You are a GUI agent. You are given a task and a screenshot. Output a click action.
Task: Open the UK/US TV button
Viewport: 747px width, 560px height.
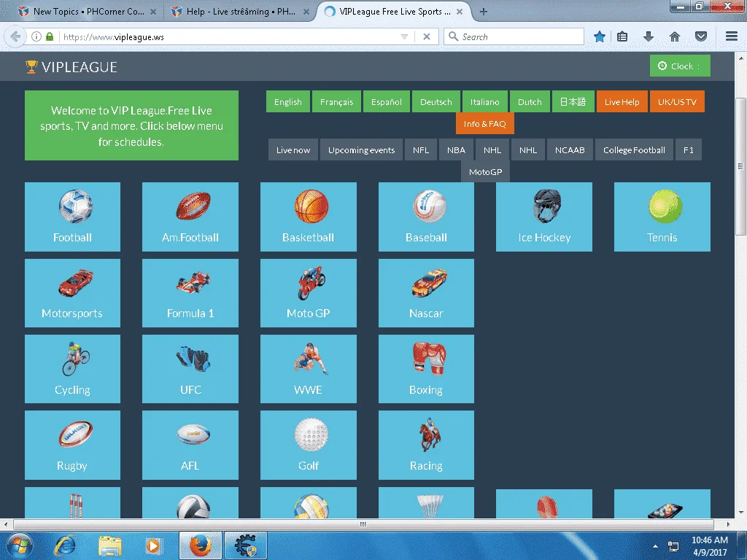677,101
